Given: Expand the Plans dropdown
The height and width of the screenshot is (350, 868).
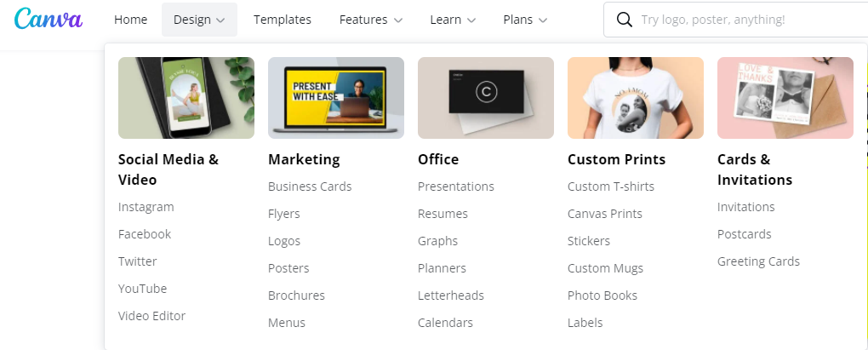Looking at the screenshot, I should click(x=525, y=20).
